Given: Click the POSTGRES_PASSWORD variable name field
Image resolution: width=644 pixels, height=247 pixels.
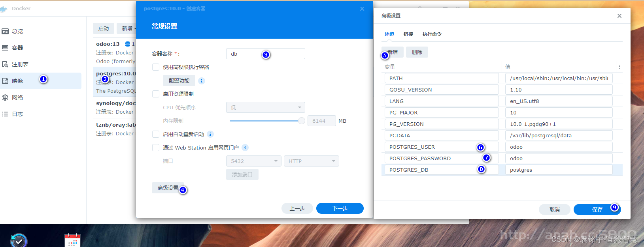Looking at the screenshot, I should (x=442, y=158).
